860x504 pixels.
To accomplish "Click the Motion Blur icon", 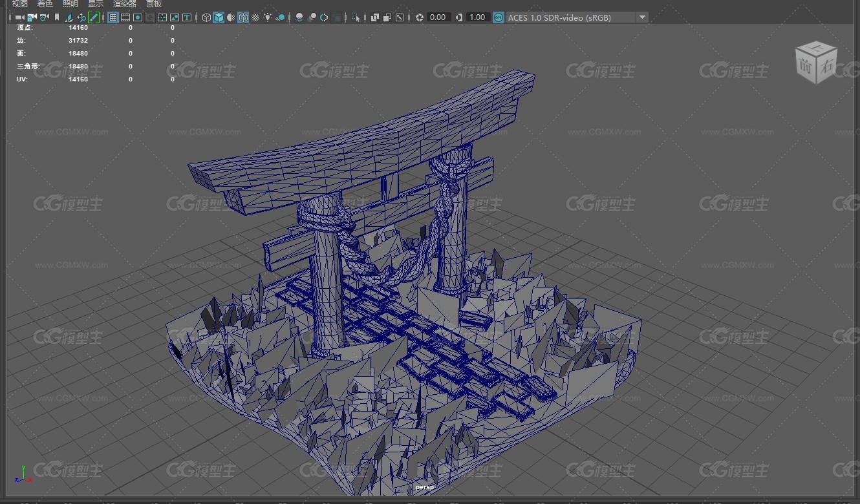I will pyautogui.click(x=312, y=17).
